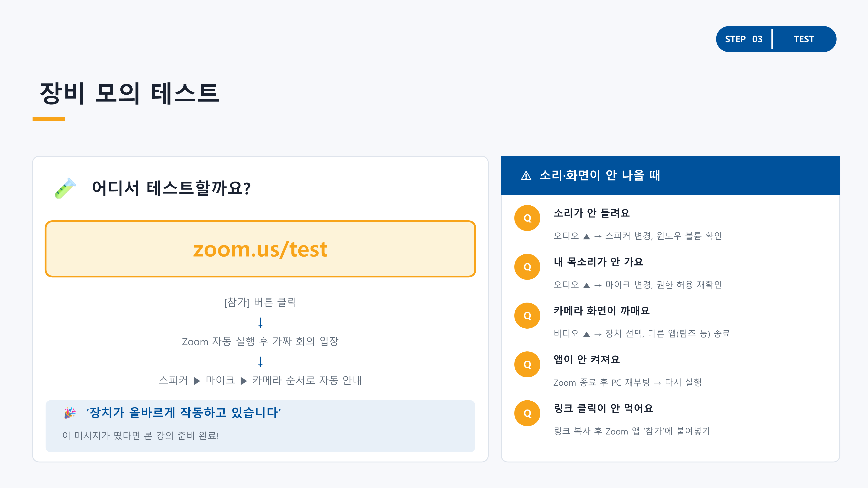Click the header text 소리·화면이 안 나올 때
Viewport: 868px width, 488px height.
pos(600,175)
